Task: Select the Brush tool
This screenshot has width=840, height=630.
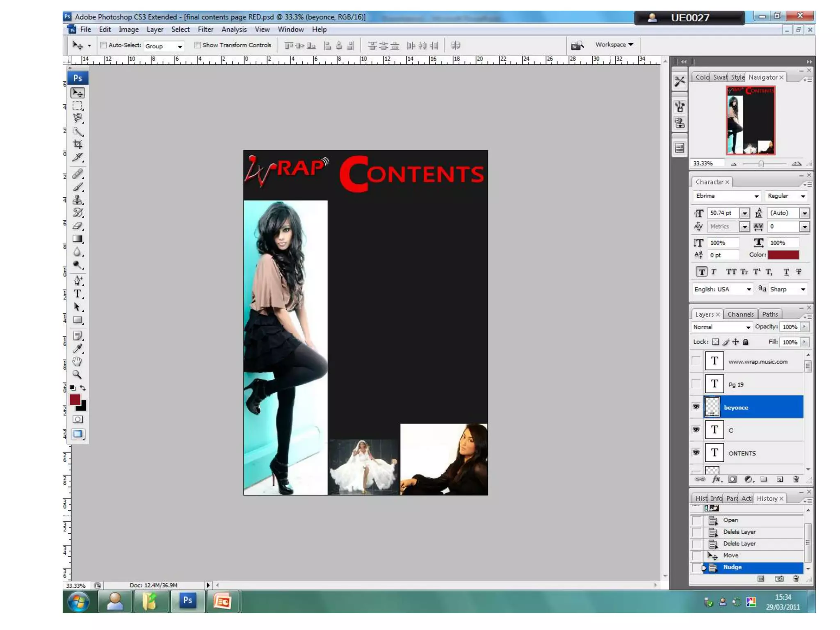Action: [x=78, y=187]
